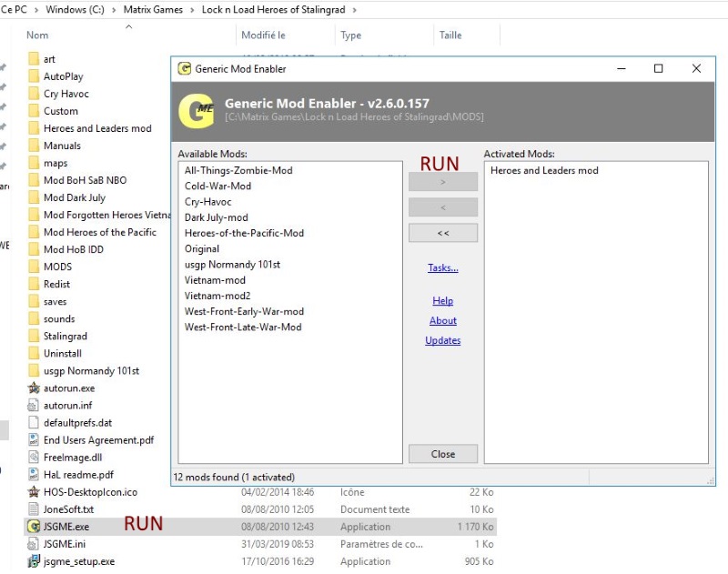Select Heroes and Leaders mod folder icon

[x=34, y=128]
